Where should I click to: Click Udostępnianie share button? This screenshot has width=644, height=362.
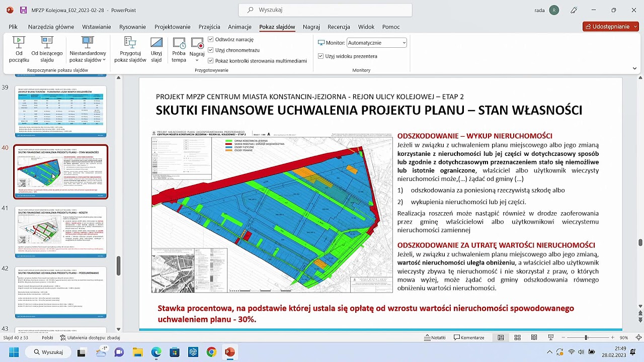611,27
